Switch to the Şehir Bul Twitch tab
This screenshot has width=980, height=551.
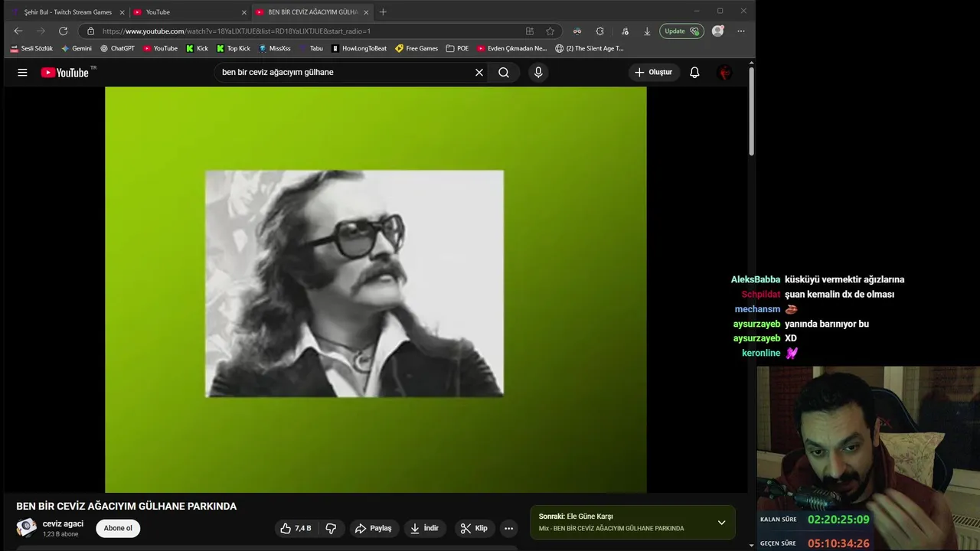point(67,12)
